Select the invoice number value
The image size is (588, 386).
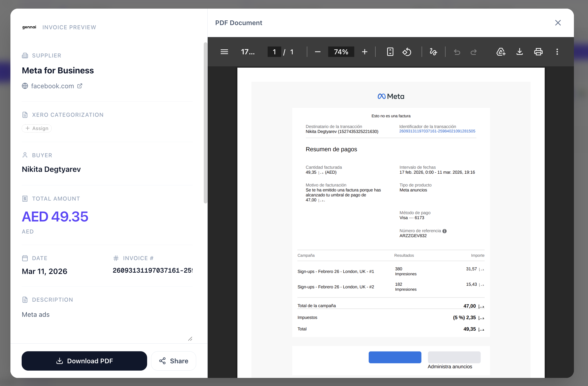153,271
